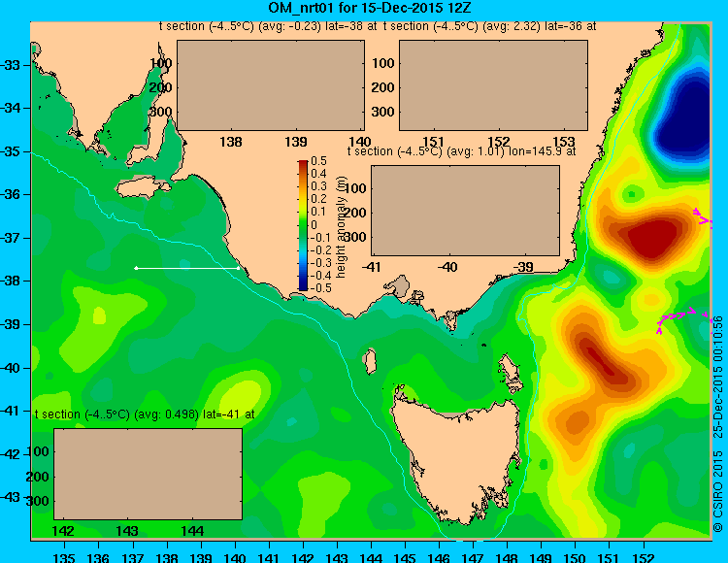Click the 0.5 label atop the color bar
728x563 pixels.
coord(319,161)
